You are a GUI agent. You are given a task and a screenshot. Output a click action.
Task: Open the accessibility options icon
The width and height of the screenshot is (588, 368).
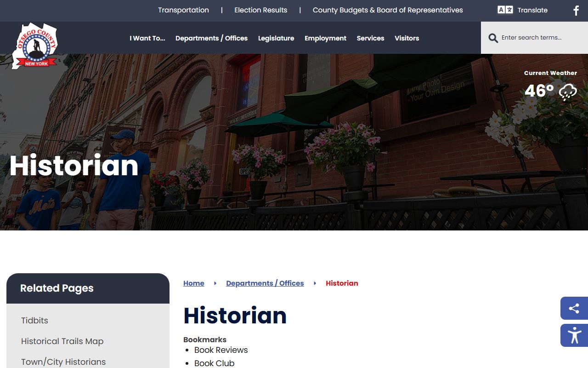point(574,335)
